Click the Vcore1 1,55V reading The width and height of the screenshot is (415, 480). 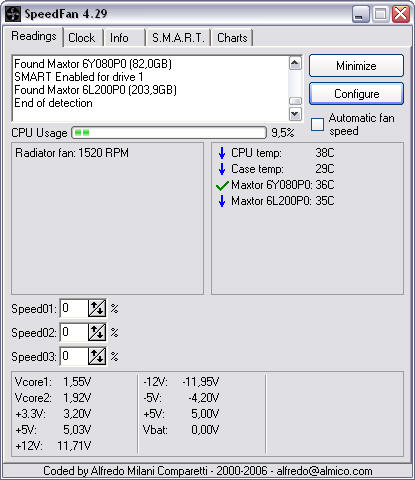point(53,382)
